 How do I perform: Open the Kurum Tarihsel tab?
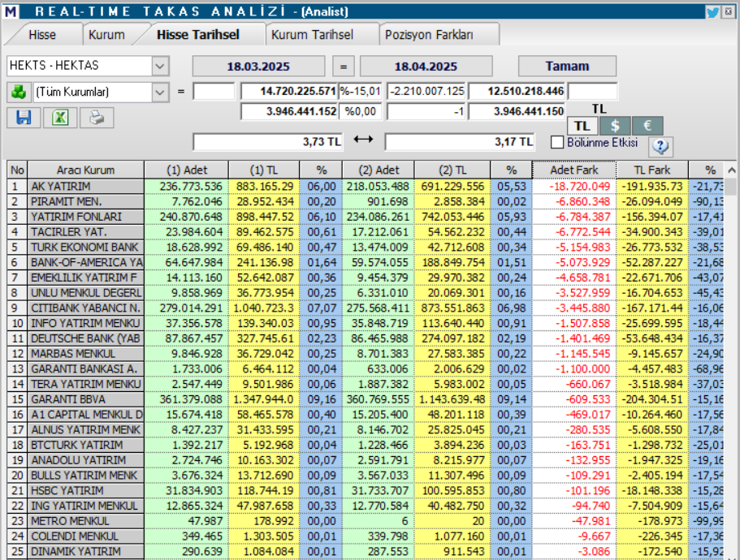(313, 35)
